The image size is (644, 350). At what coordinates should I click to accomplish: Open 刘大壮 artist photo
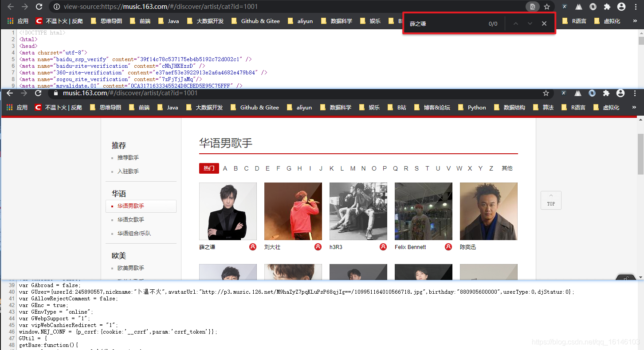(x=293, y=211)
